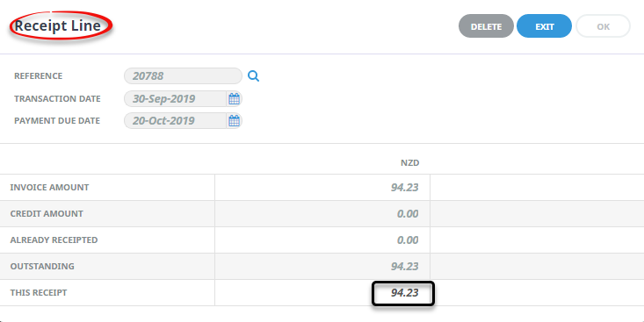644x322 pixels.
Task: Click the reference search magnifier icon
Action: pyautogui.click(x=253, y=75)
